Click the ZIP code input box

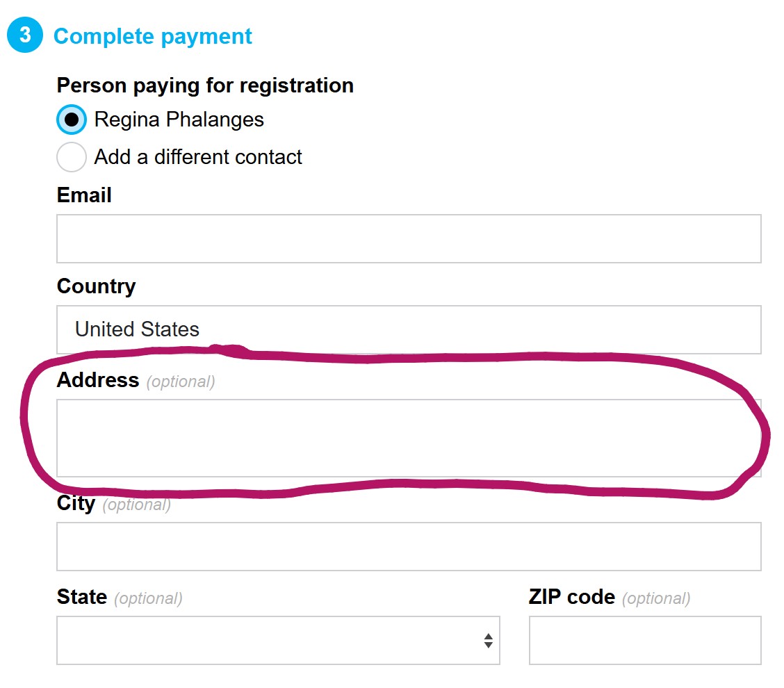pyautogui.click(x=644, y=640)
